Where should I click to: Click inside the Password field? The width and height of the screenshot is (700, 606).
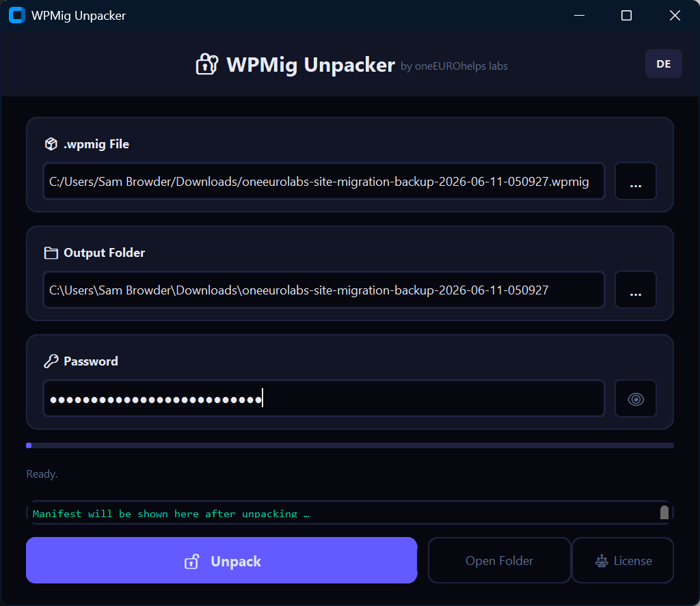point(323,398)
